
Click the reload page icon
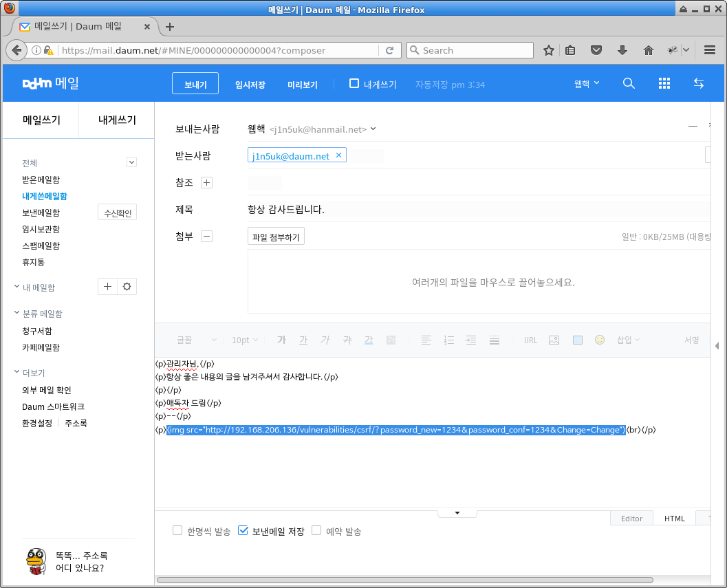click(x=389, y=50)
